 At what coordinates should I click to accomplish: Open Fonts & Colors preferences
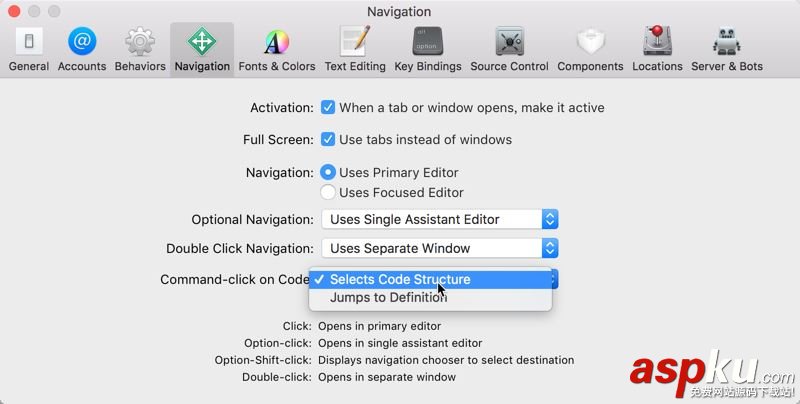tap(277, 50)
